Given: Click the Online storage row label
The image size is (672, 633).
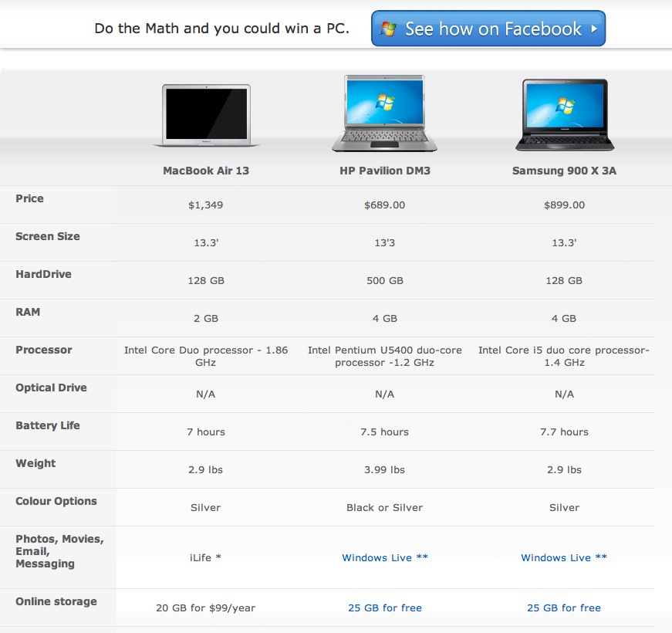Looking at the screenshot, I should point(56,601).
